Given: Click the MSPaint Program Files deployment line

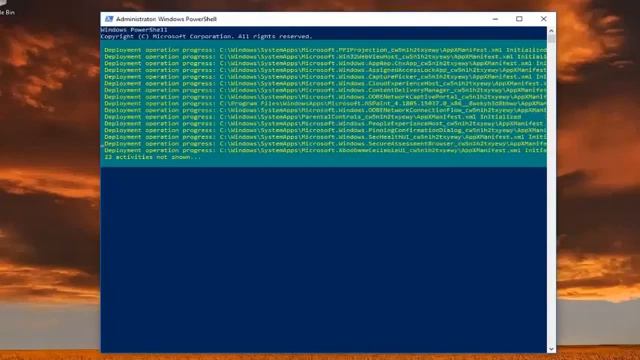Looking at the screenshot, I should tap(325, 103).
